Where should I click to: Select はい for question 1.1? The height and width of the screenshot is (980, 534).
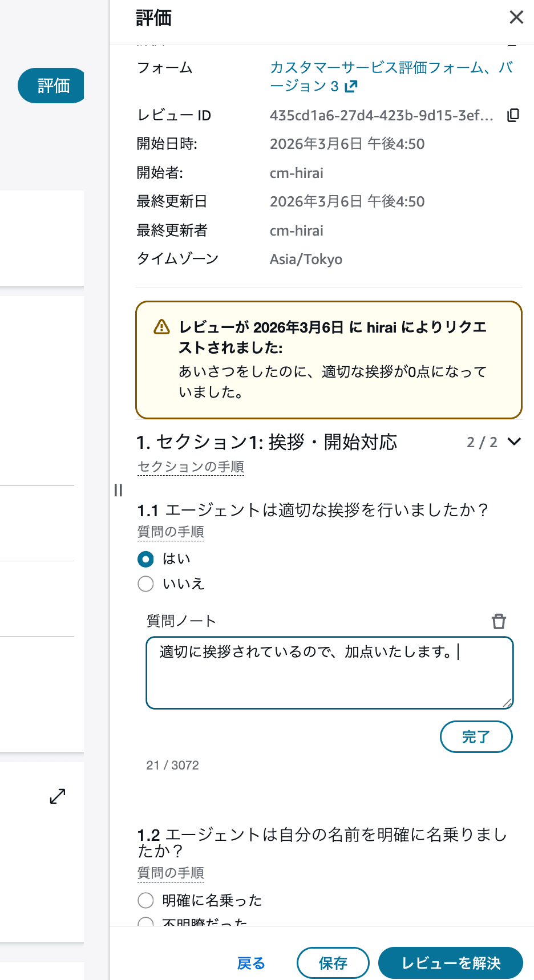pos(145,559)
